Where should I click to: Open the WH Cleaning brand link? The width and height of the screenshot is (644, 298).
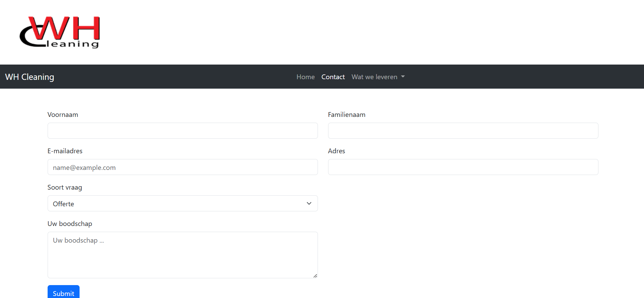(x=30, y=77)
